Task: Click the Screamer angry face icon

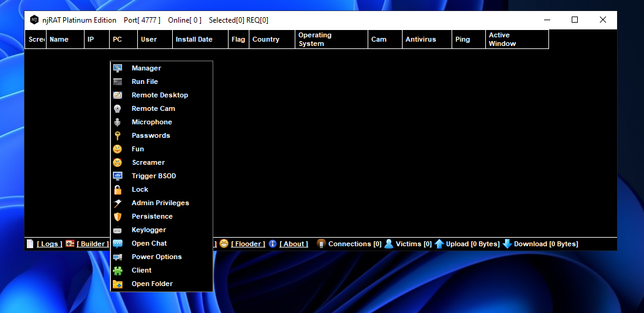Action: click(118, 163)
